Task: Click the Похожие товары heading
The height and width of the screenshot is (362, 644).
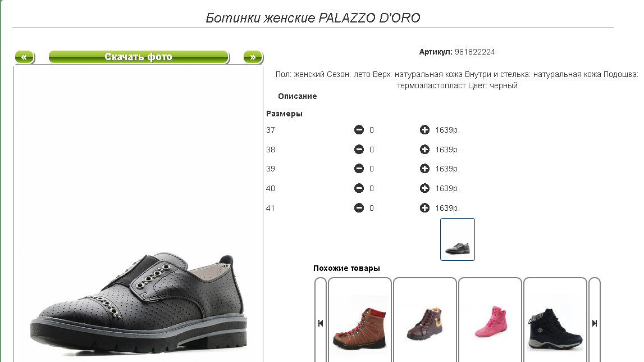Action: pos(346,268)
